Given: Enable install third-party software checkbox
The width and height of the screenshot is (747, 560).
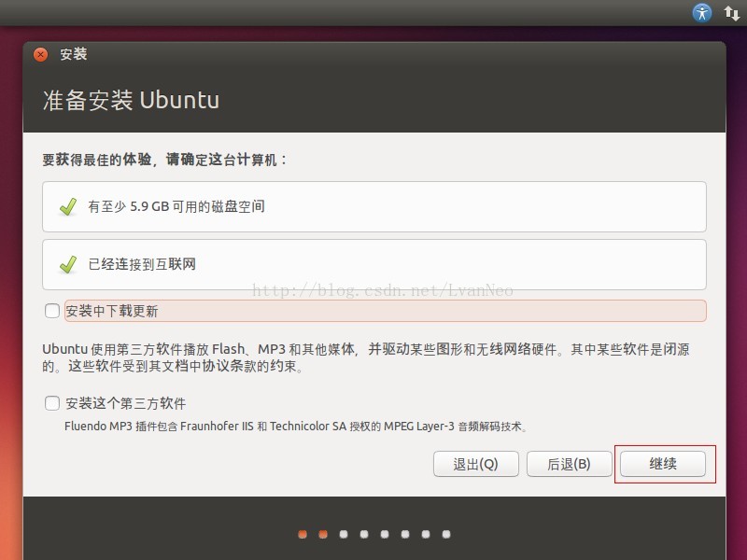Looking at the screenshot, I should pos(52,403).
